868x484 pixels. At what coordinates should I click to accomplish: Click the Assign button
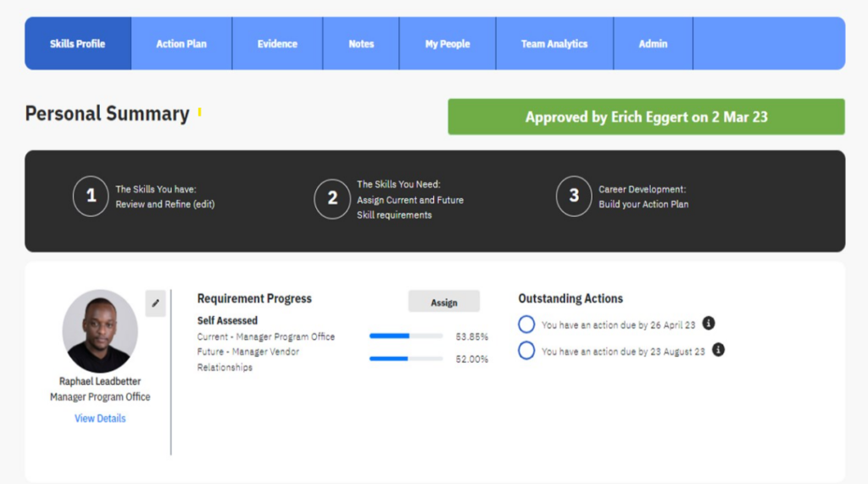(444, 303)
